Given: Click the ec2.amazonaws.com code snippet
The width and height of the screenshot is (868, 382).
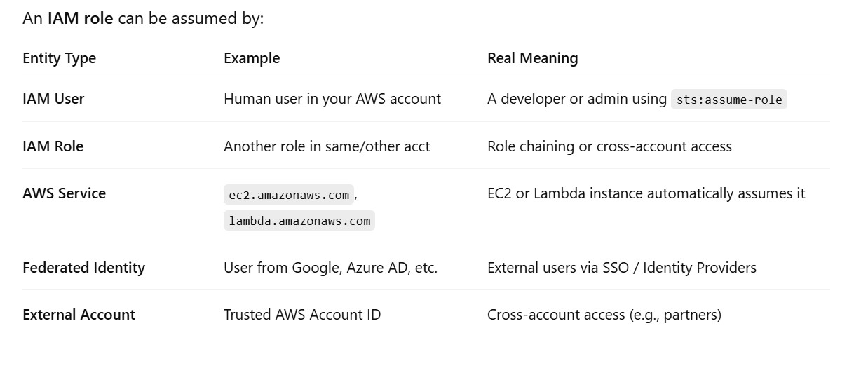Looking at the screenshot, I should coord(289,194).
